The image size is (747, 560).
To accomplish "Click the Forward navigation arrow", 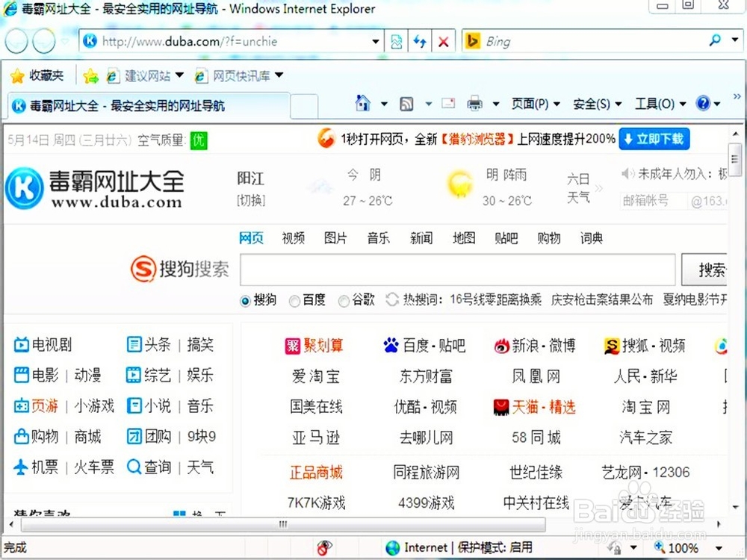I will coord(44,41).
